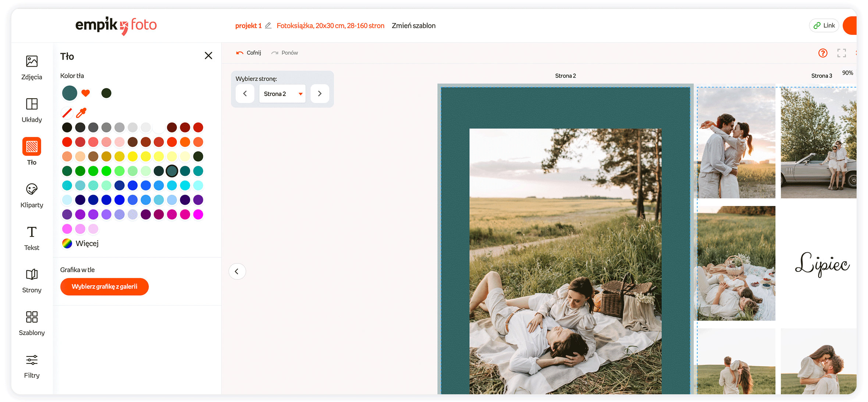
Task: Go to next page with right chevron
Action: click(x=320, y=94)
